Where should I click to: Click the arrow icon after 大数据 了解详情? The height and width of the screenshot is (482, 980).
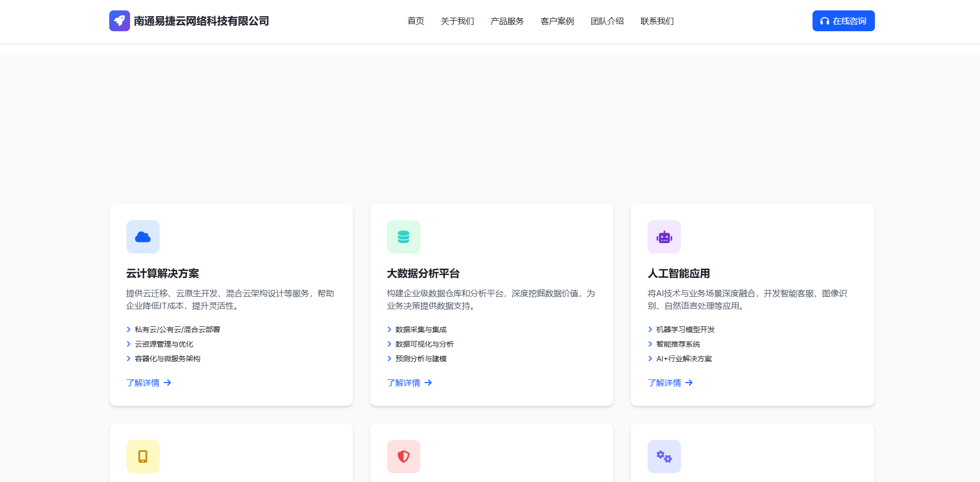coord(428,383)
